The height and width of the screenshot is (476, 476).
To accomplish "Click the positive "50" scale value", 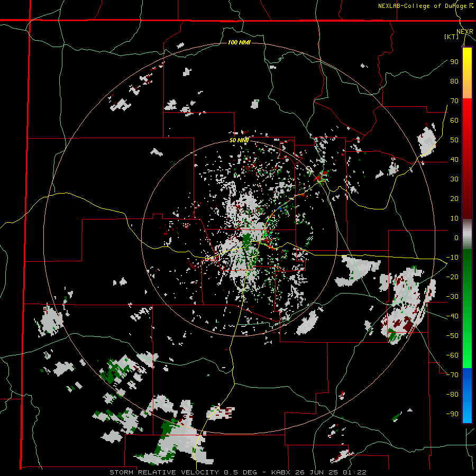I will click(x=454, y=140).
